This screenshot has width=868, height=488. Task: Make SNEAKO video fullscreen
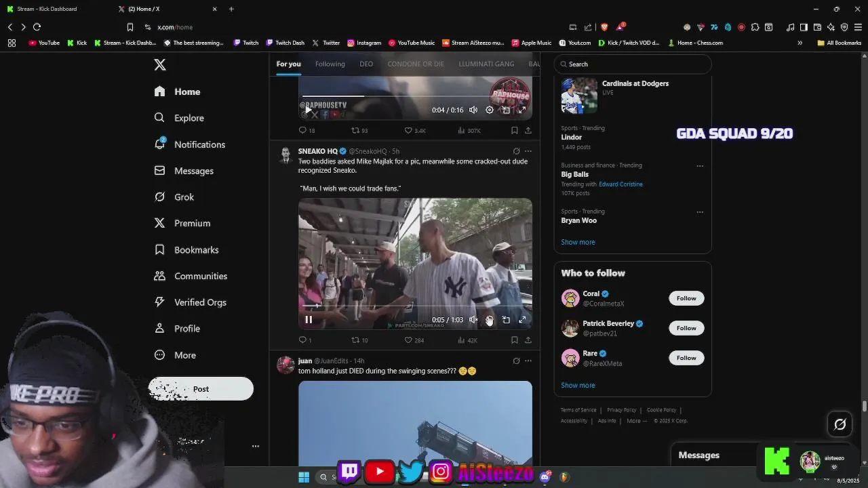tap(522, 320)
